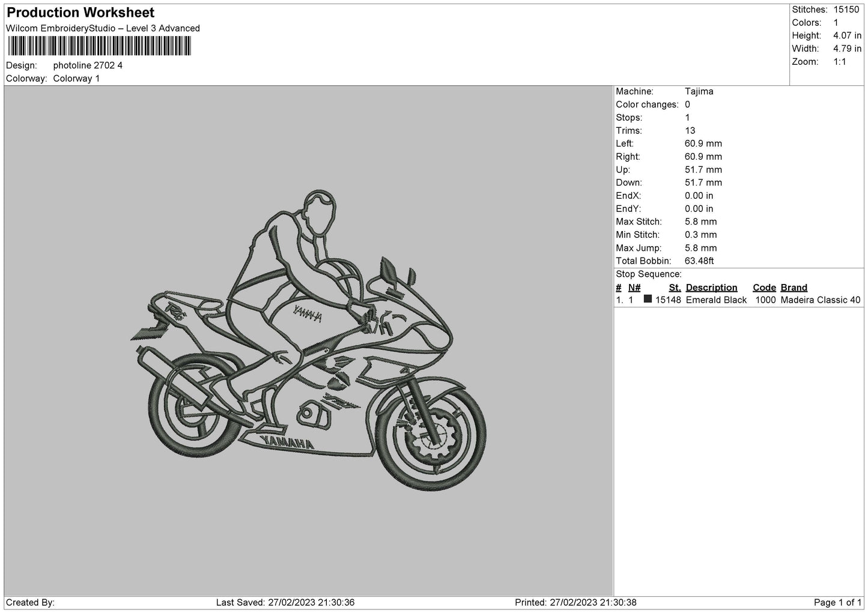Click the stitch count 15148
This screenshot has width=868, height=613.
668,300
